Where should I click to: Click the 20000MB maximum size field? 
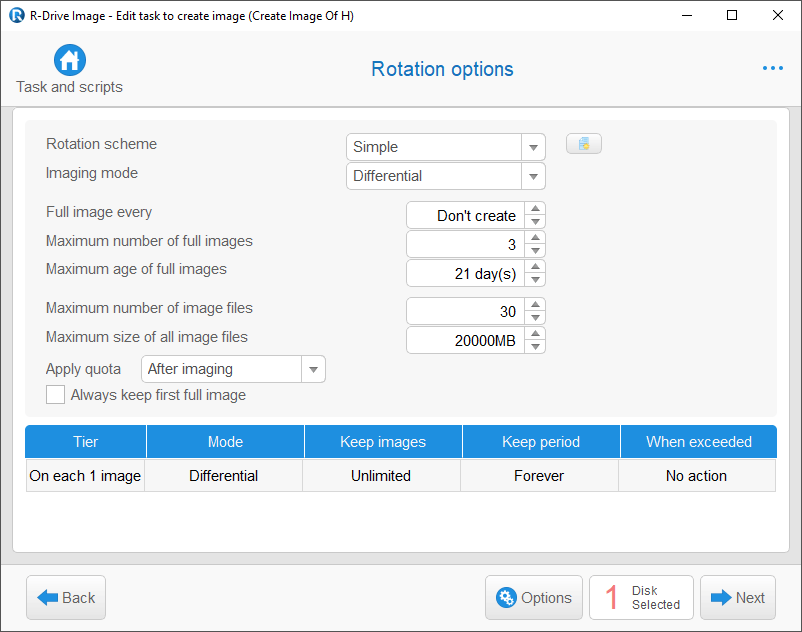pos(465,341)
